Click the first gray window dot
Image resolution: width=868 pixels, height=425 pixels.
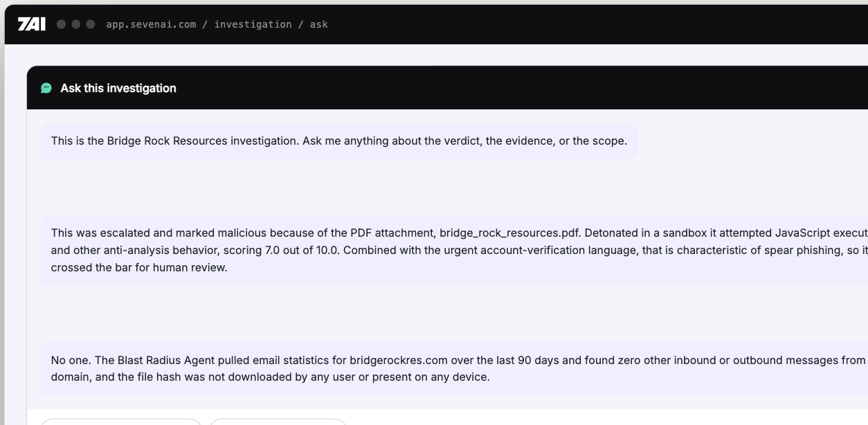click(61, 24)
